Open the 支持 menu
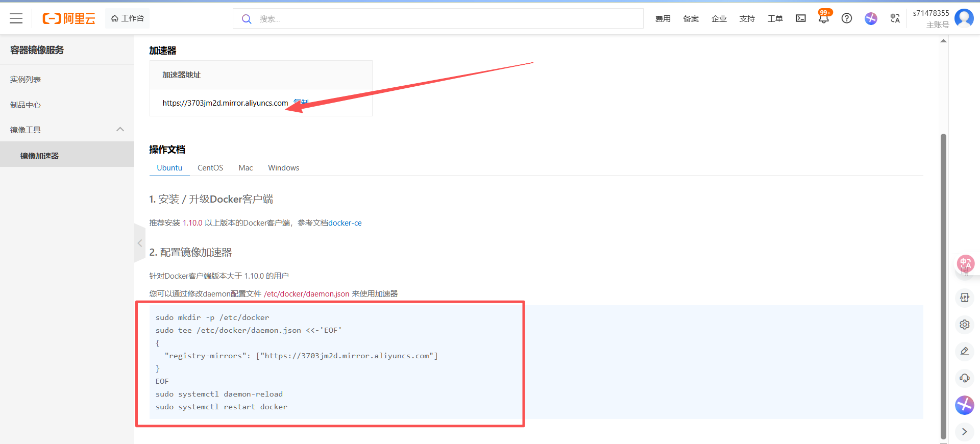 click(x=747, y=19)
